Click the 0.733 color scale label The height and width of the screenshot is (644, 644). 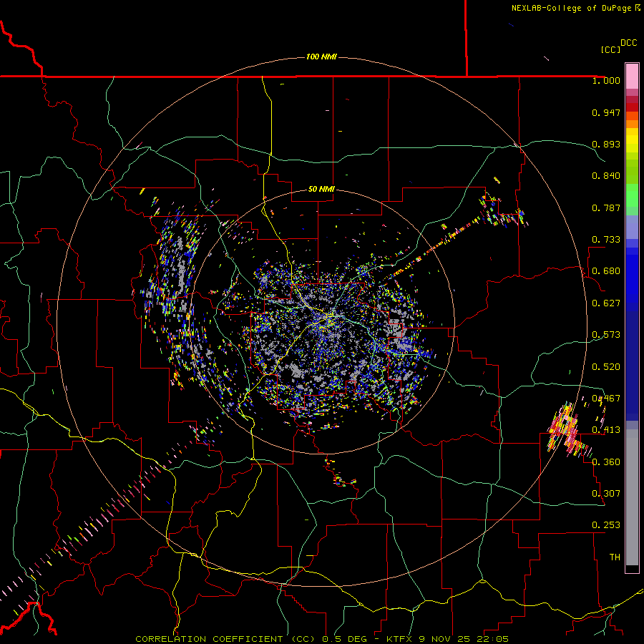coord(606,240)
